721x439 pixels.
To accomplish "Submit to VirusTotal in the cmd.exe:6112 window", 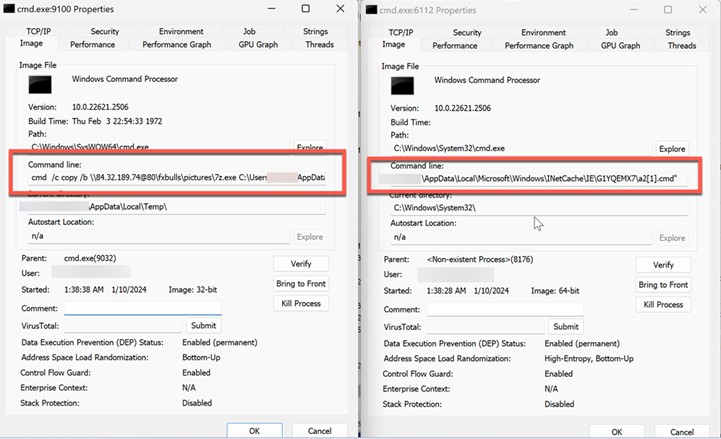I will point(566,326).
